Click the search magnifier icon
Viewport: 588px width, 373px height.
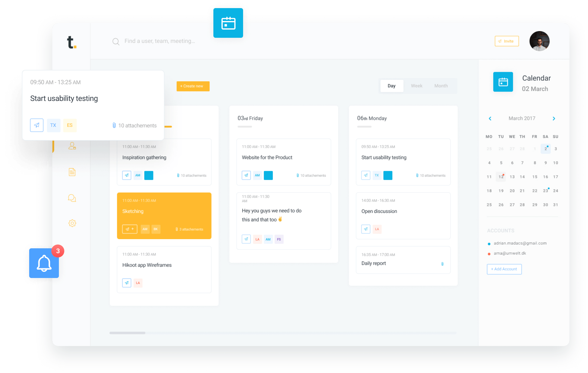[116, 42]
